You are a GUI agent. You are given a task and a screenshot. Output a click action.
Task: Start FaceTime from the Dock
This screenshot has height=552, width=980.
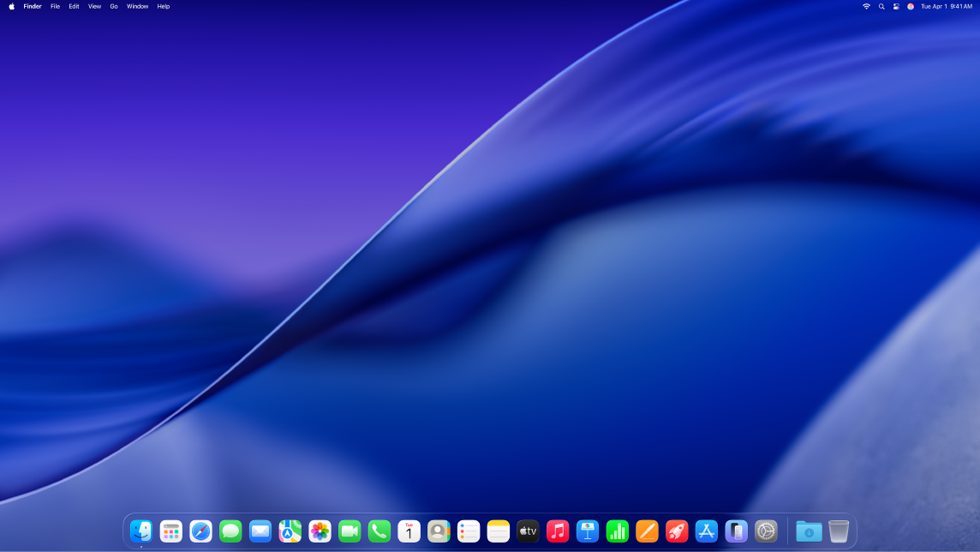pos(349,531)
